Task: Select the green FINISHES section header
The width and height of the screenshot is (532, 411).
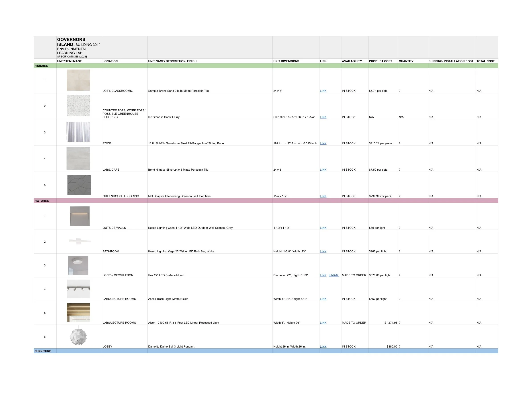Action: pyautogui.click(x=41, y=66)
